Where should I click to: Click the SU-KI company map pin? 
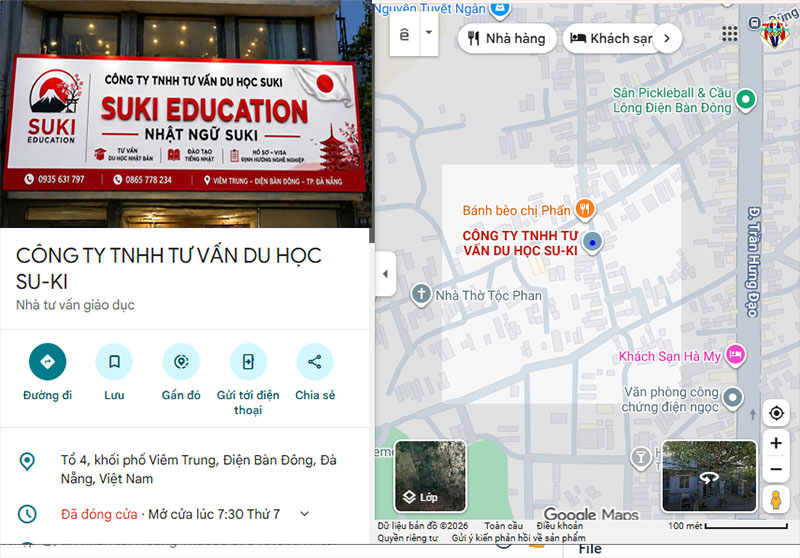tap(592, 242)
